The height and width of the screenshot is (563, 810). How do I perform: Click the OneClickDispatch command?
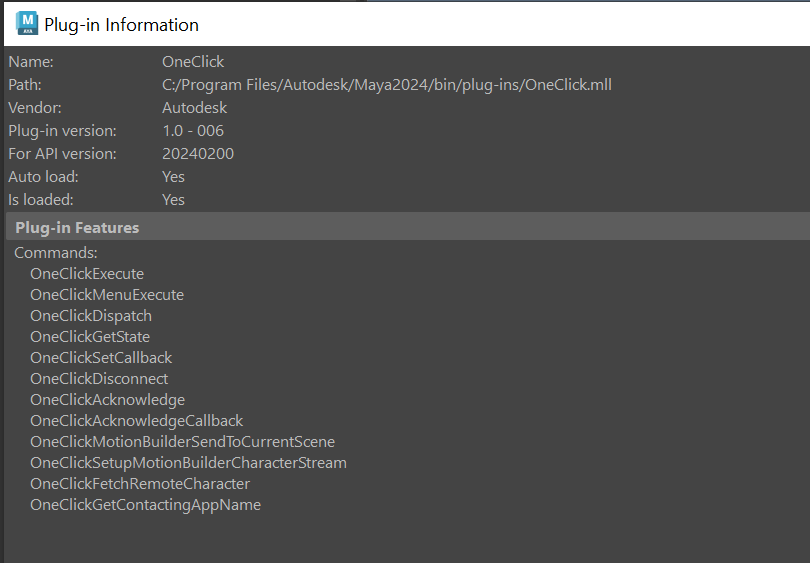tap(91, 316)
